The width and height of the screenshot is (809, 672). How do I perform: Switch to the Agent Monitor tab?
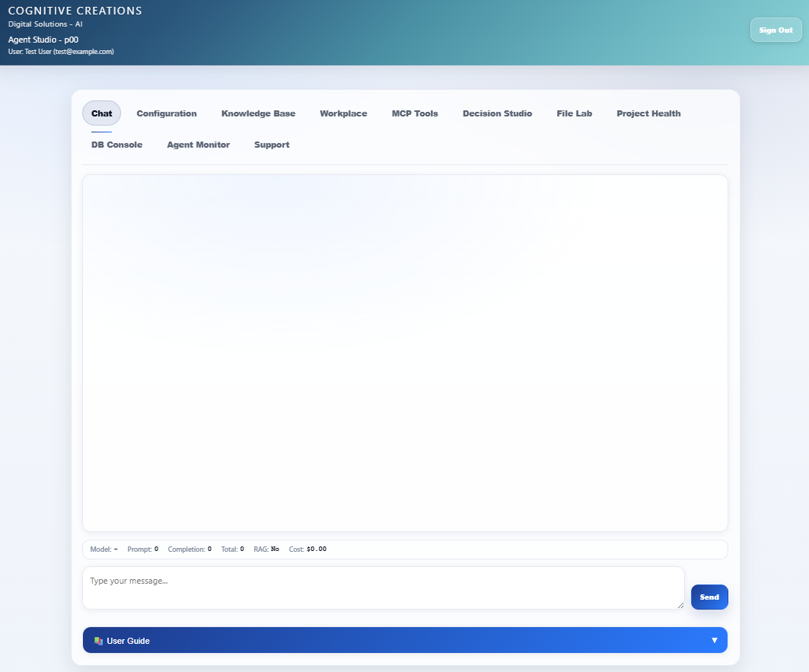point(198,145)
